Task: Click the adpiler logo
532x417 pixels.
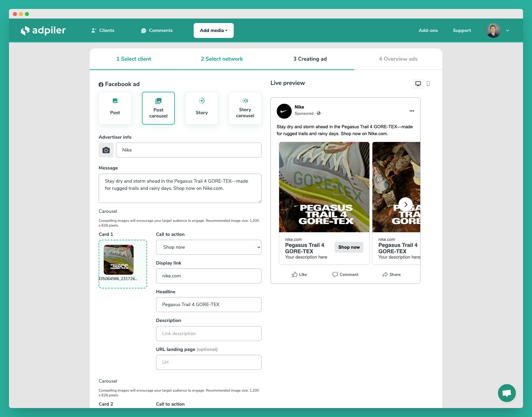Action: 43,30
